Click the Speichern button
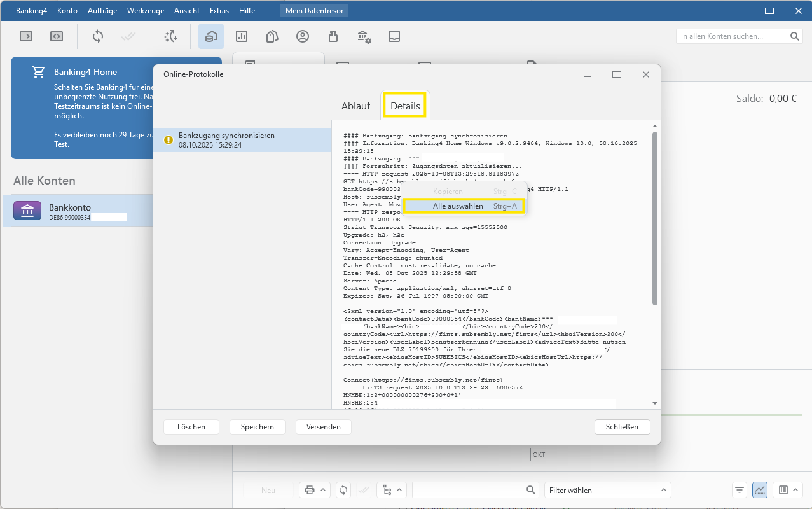812x509 pixels. [x=258, y=427]
